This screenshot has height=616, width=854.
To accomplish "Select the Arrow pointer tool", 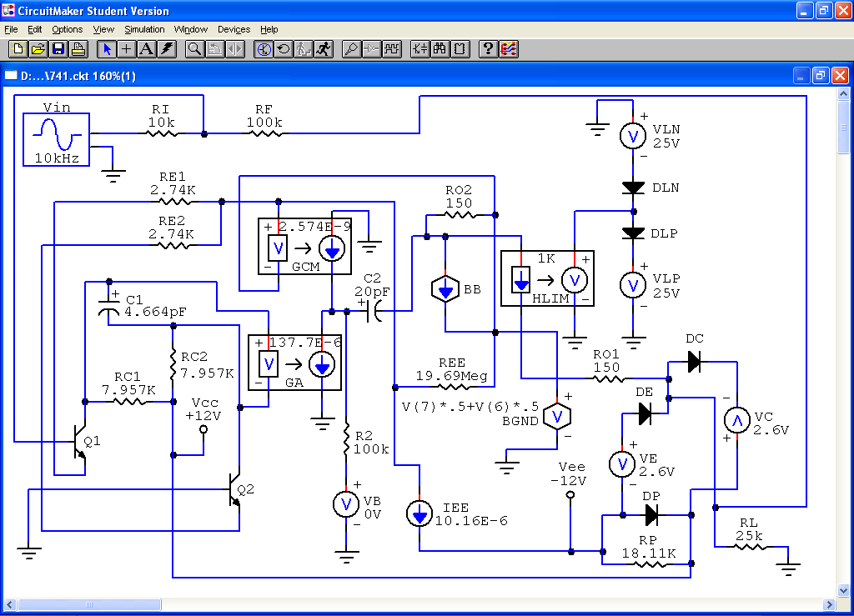I will [x=106, y=49].
